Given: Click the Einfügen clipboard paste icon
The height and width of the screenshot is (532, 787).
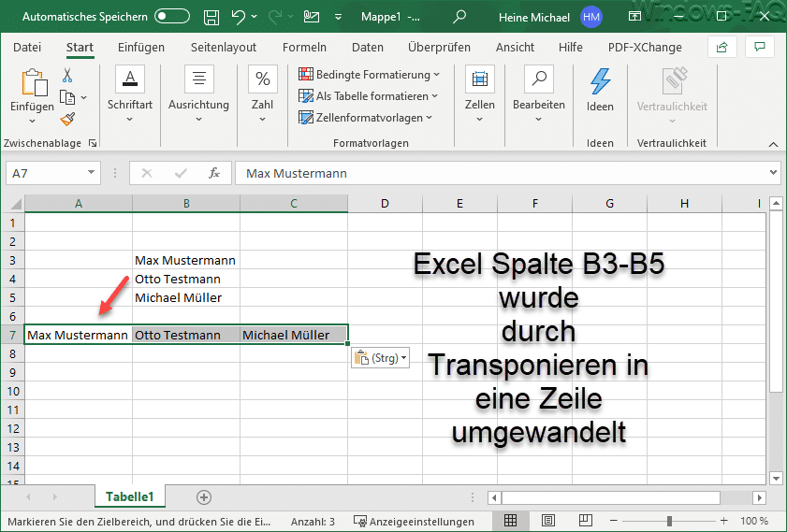Looking at the screenshot, I should [34, 82].
